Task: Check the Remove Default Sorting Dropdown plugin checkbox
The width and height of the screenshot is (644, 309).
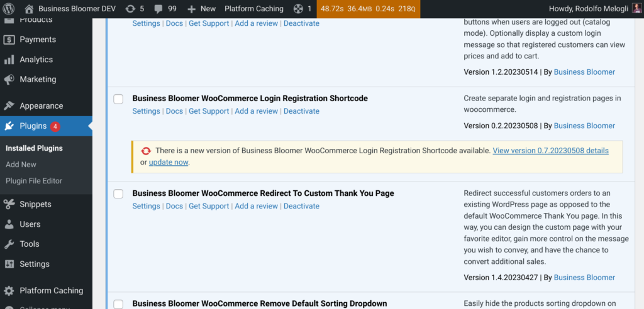Action: 118,304
